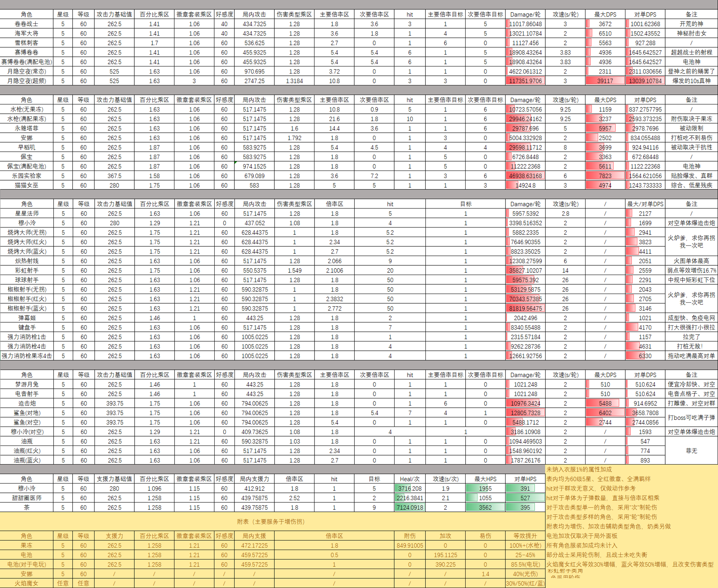Viewport: 718px width, 588px height.
Task: Click the 穆小泠 最大HPS cell showing 1955
Action: pyautogui.click(x=485, y=488)
